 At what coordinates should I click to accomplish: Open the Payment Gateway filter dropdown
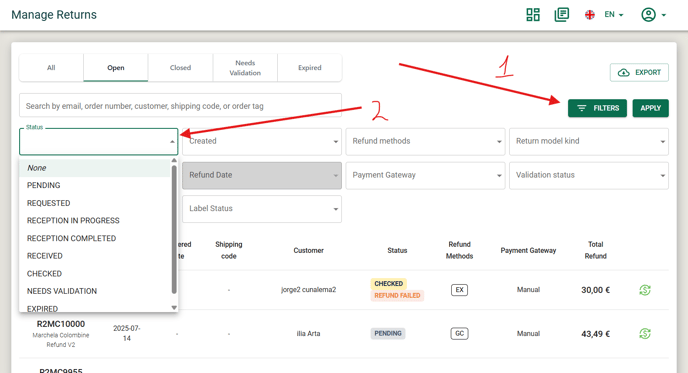tap(425, 175)
